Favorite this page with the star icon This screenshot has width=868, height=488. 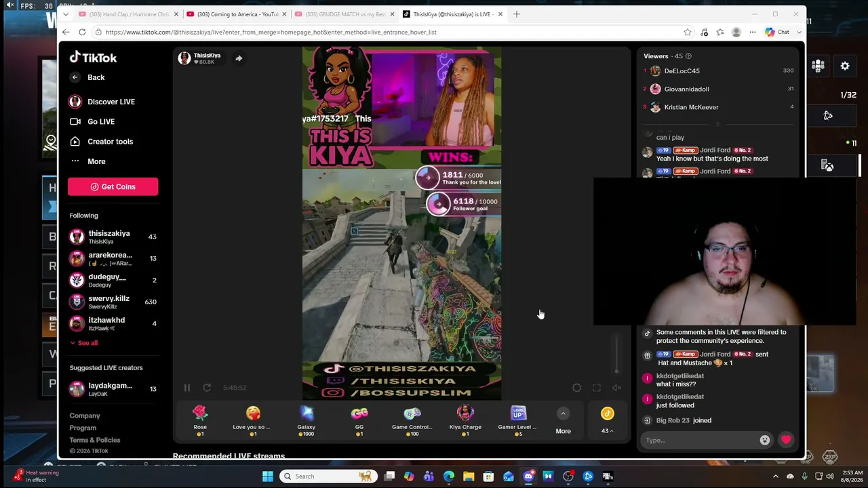[688, 33]
